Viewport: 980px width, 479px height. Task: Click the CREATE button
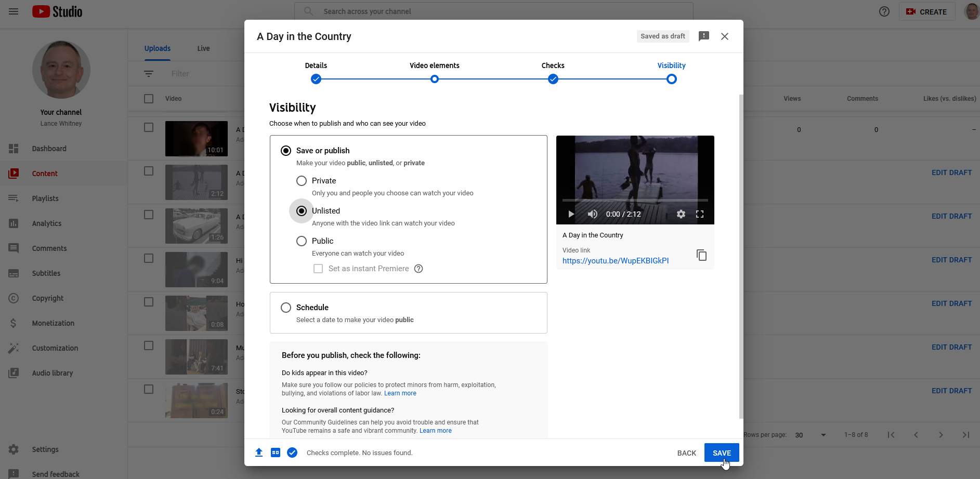click(927, 11)
